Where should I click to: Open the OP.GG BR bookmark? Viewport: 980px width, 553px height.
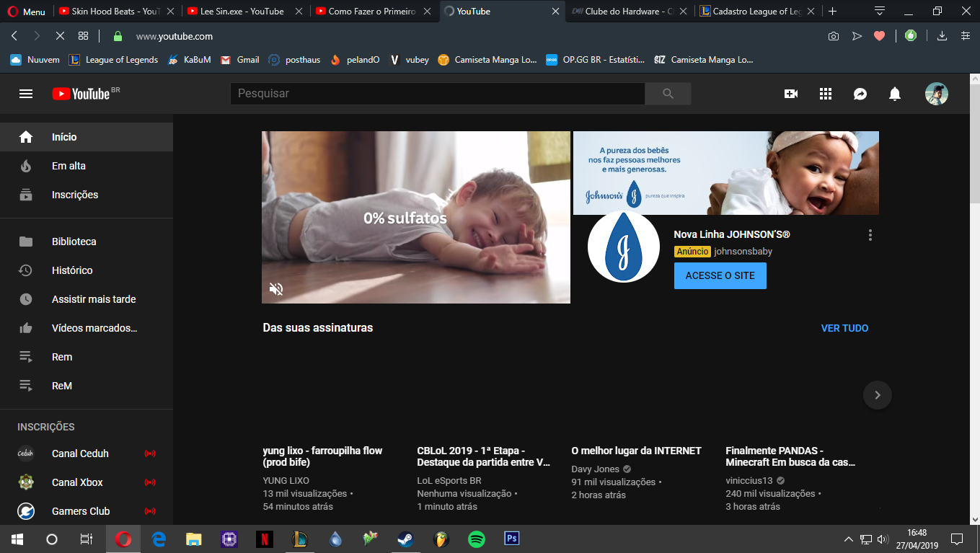(596, 60)
